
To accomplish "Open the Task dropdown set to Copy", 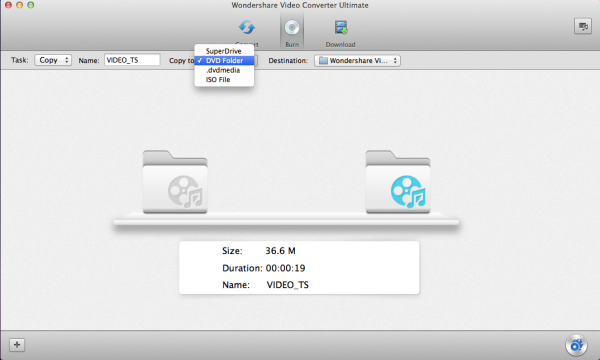I will pos(53,60).
